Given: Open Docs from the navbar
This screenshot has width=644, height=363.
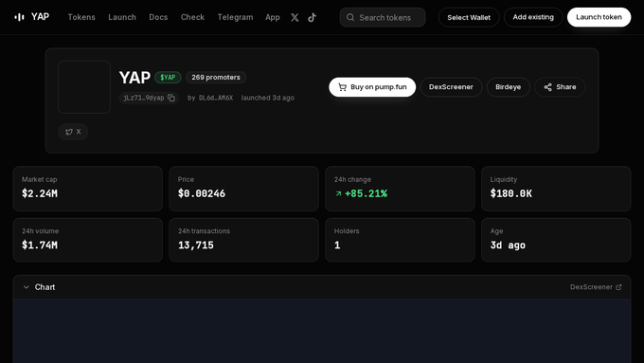Looking at the screenshot, I should pos(158,17).
